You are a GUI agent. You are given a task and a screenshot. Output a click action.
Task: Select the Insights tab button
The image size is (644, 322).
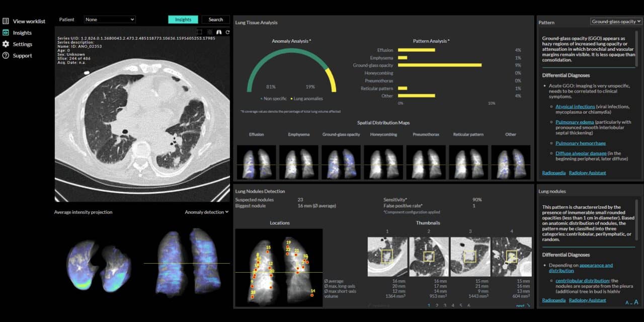[x=183, y=20]
